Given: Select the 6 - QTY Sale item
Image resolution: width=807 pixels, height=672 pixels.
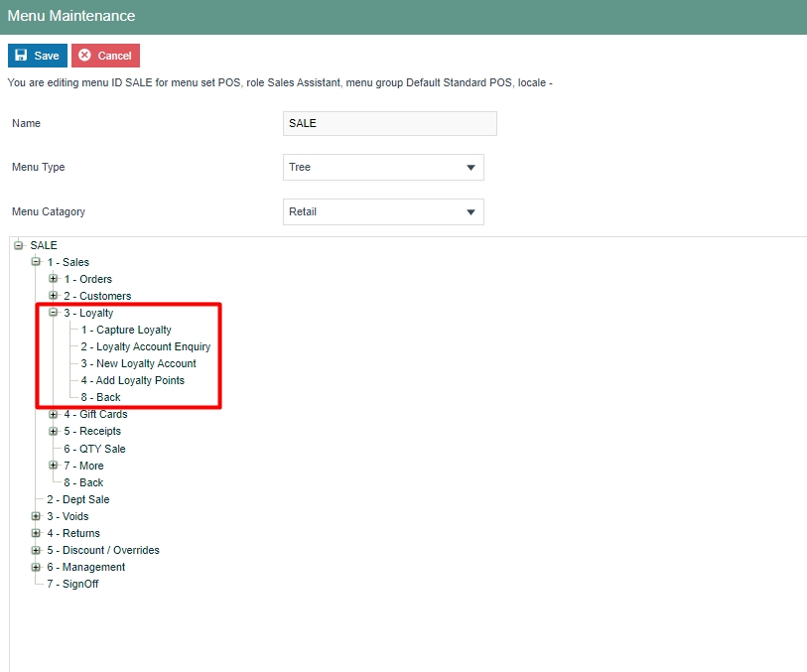Looking at the screenshot, I should [x=94, y=449].
